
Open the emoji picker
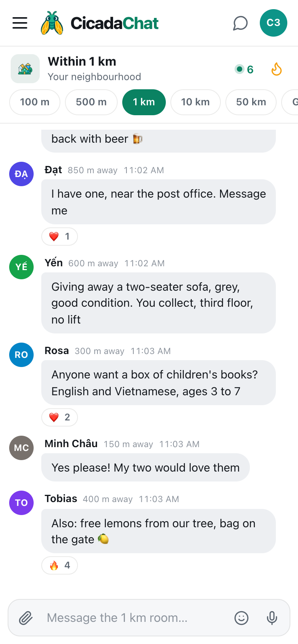click(241, 618)
